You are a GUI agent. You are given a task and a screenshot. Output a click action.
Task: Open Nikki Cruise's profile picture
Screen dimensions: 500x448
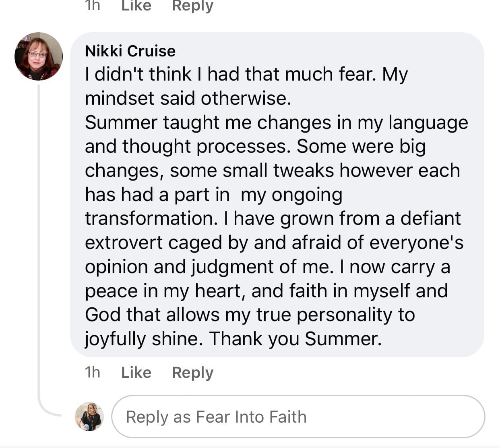(x=39, y=56)
